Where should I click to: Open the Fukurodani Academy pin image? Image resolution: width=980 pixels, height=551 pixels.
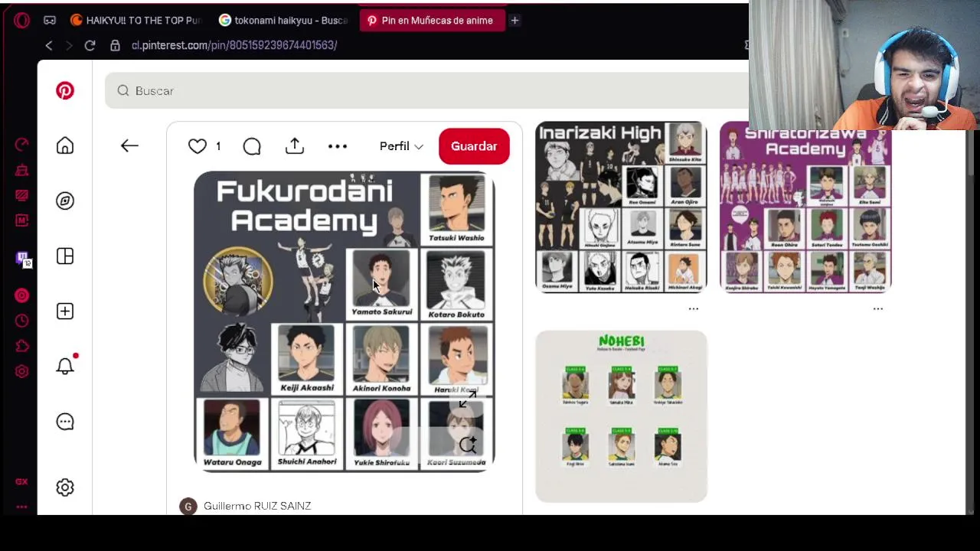345,321
